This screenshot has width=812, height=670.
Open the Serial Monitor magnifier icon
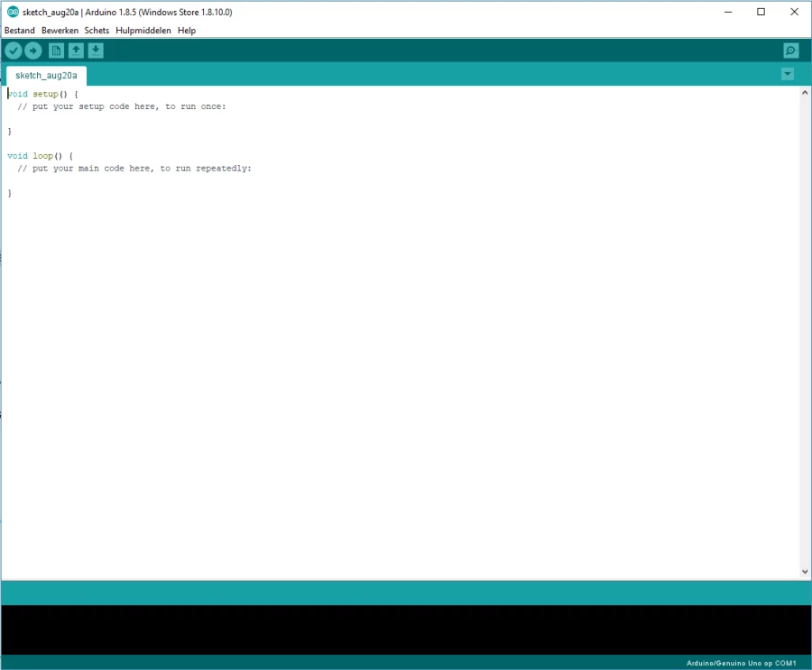coord(790,50)
